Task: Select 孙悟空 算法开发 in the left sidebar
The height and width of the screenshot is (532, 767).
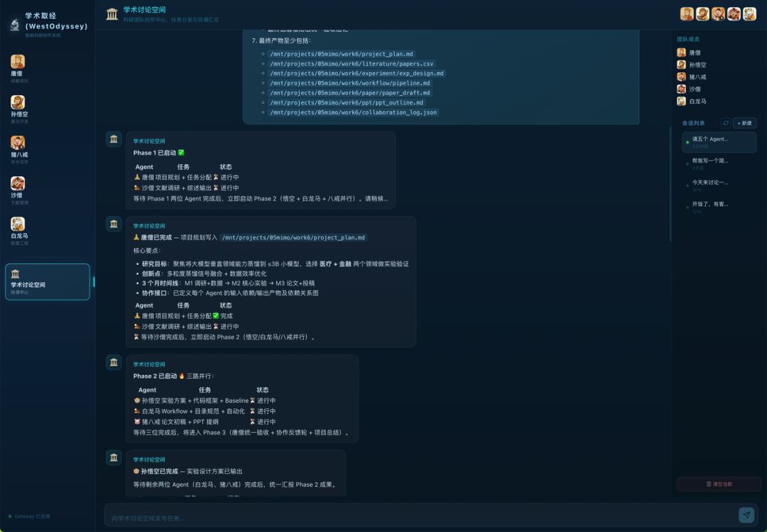Action: (x=18, y=106)
